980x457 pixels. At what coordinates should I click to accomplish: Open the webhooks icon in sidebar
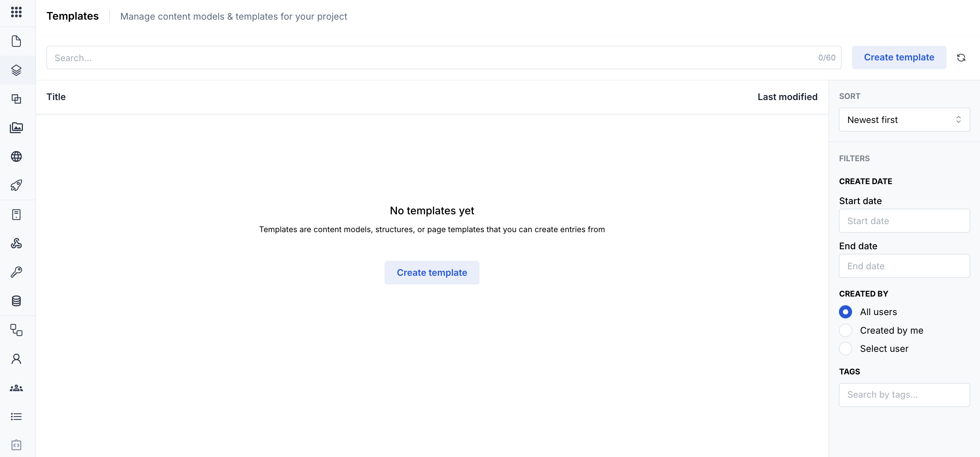[16, 243]
